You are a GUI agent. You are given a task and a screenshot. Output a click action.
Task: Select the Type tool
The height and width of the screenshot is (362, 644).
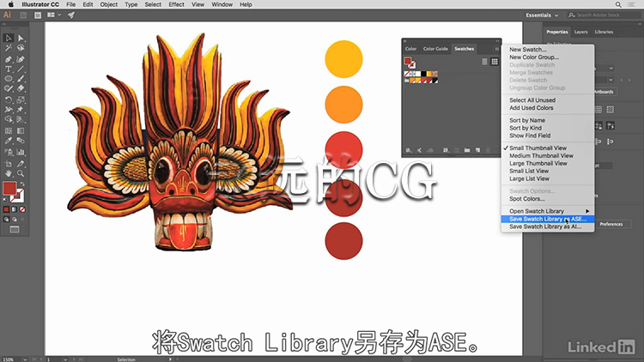[x=9, y=69]
